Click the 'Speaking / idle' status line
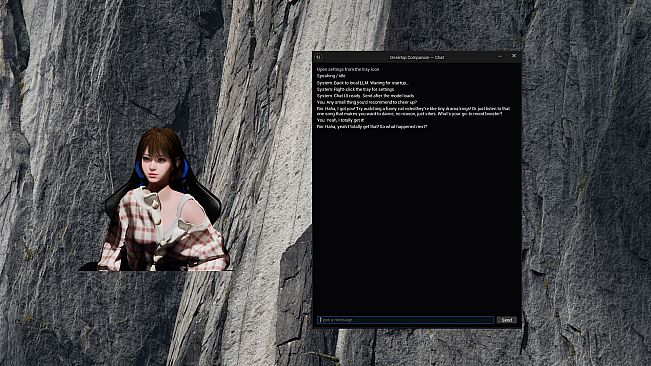 331,76
